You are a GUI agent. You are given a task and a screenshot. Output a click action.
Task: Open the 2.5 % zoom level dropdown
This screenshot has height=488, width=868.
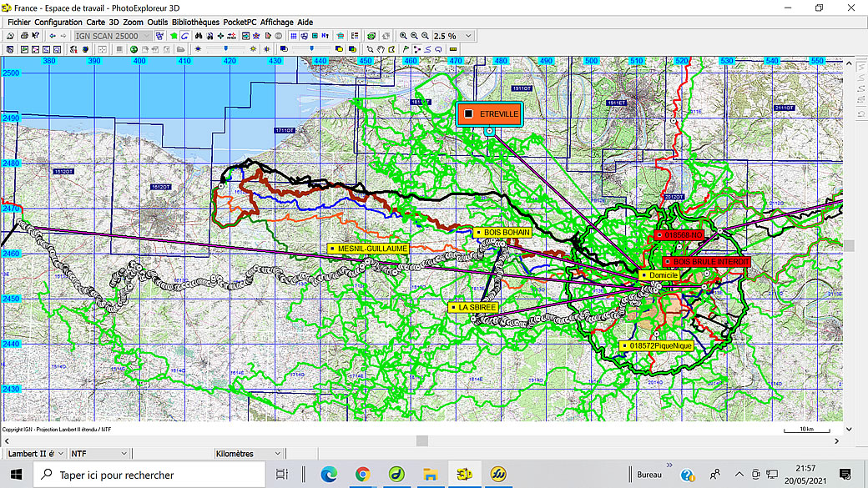click(468, 36)
